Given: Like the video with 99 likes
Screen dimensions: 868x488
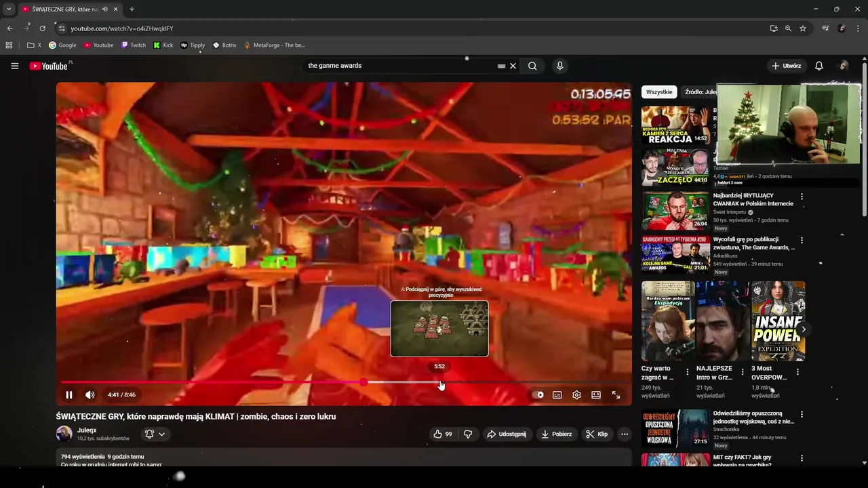Looking at the screenshot, I should pyautogui.click(x=443, y=434).
